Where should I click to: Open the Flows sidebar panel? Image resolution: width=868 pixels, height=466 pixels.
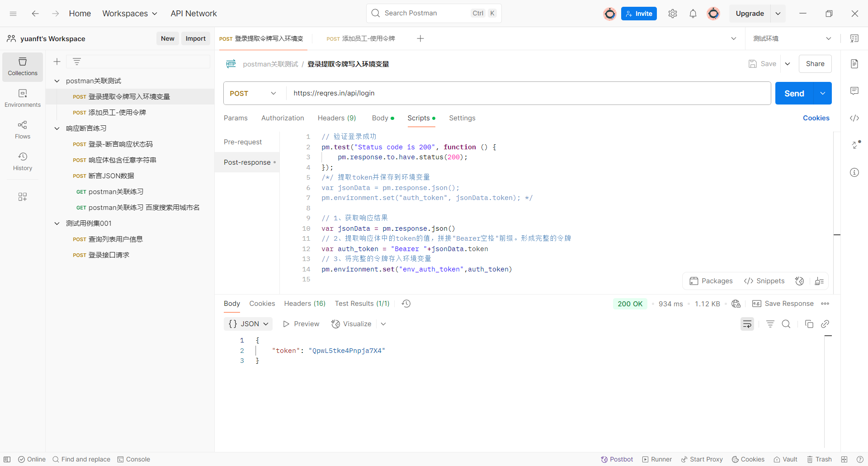point(23,130)
